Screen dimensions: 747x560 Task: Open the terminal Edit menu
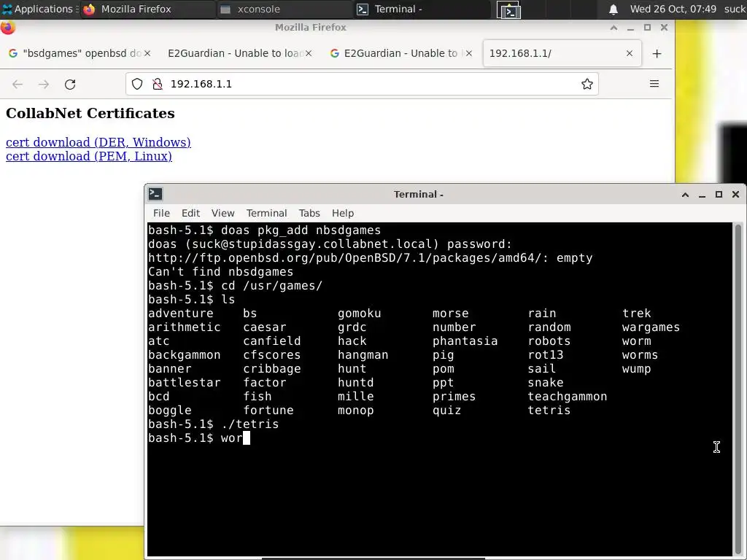(190, 214)
